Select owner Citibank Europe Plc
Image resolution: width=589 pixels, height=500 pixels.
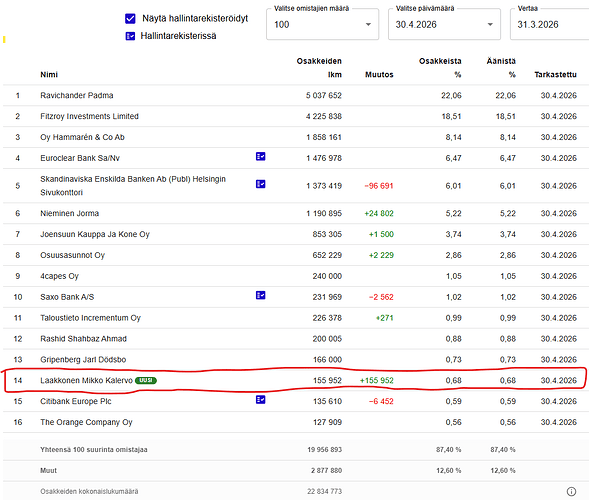pos(76,401)
